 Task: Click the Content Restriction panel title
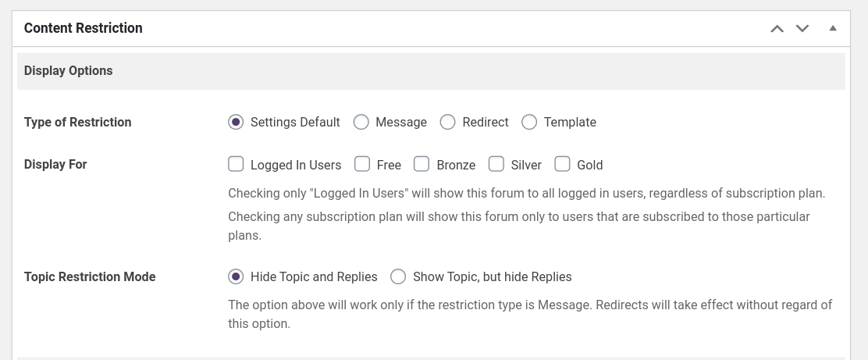[x=83, y=28]
